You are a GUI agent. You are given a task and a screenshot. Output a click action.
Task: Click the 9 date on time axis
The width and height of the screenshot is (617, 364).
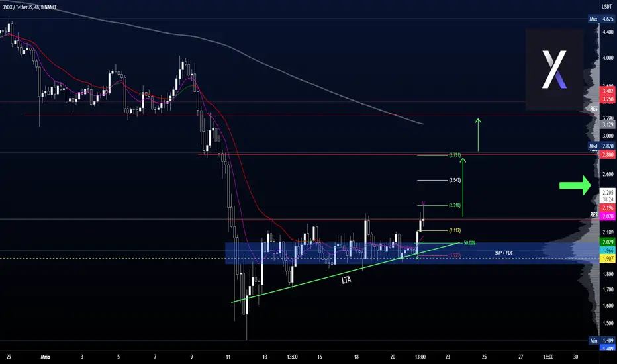[191, 357]
